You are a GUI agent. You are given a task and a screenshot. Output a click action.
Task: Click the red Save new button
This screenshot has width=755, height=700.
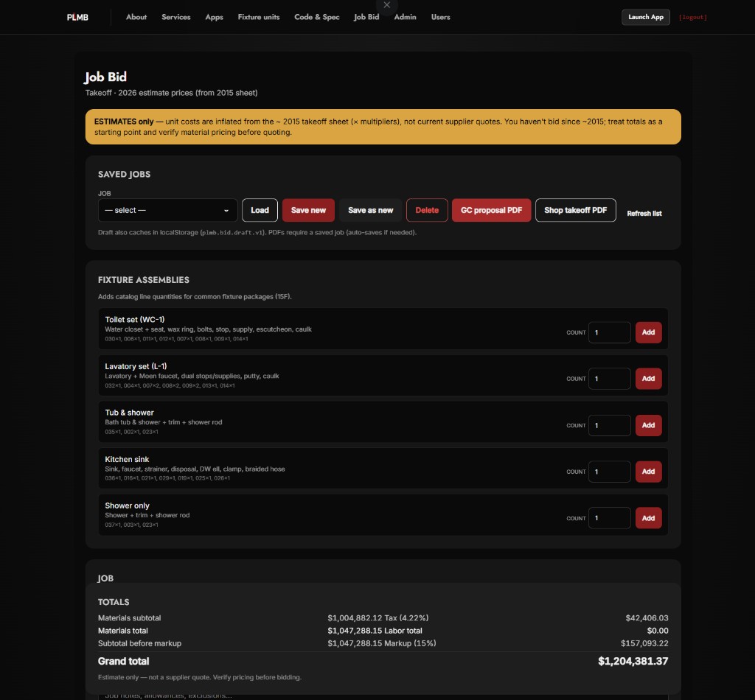tap(308, 210)
